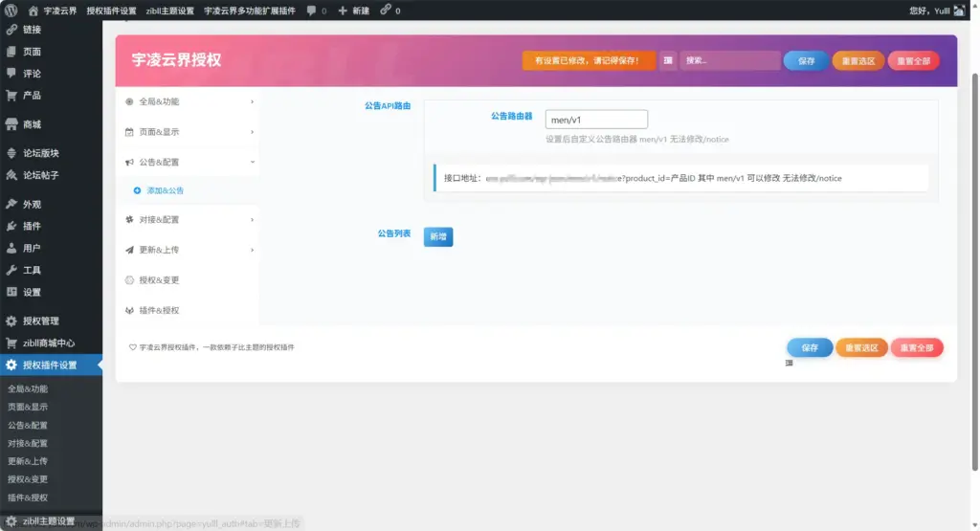Image resolution: width=980 pixels, height=531 pixels.
Task: Expand 对接&配置 section in plugin panel
Action: 189,219
